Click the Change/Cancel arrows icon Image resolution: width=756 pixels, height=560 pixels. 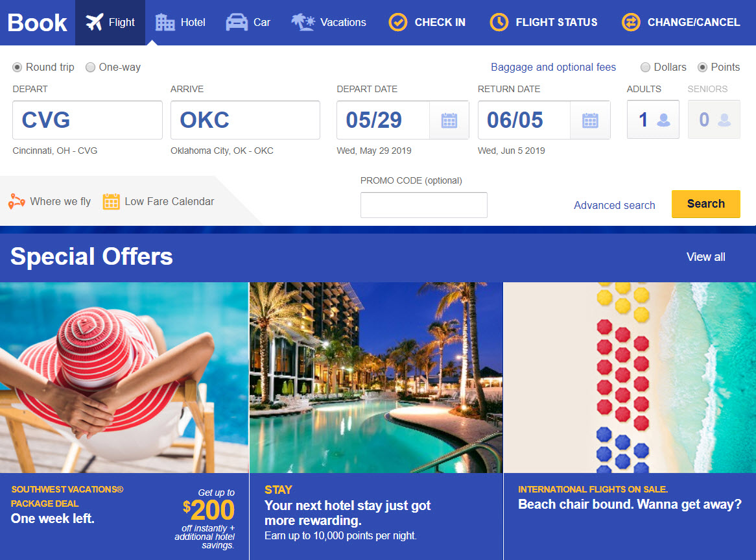[631, 22]
